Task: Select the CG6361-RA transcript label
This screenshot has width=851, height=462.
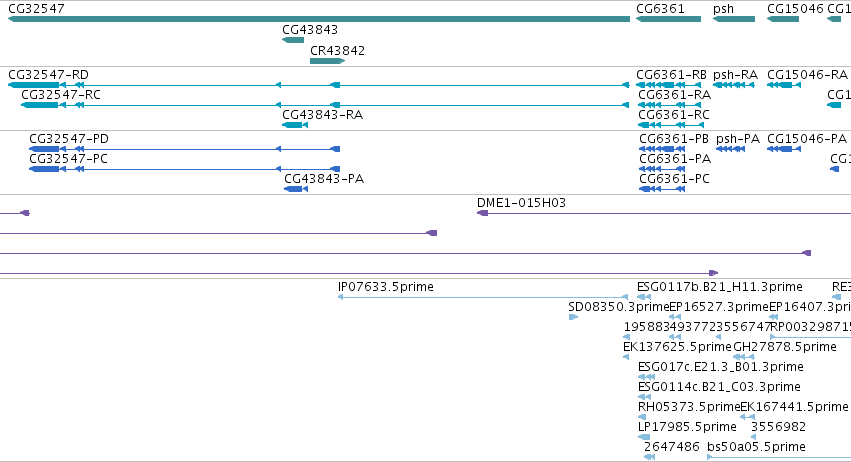Action: 674,94
